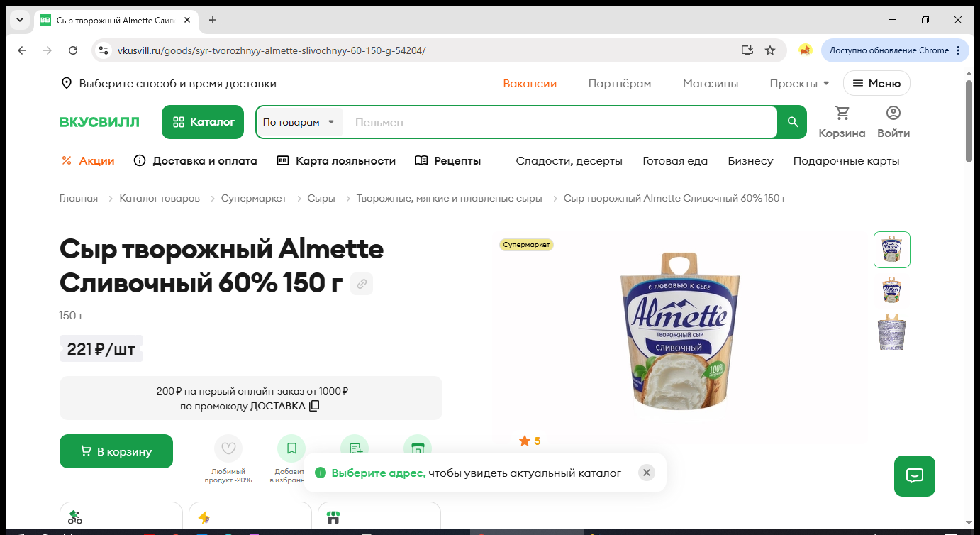
Task: Click the extension icon beside bookmark star
Action: pyautogui.click(x=805, y=50)
